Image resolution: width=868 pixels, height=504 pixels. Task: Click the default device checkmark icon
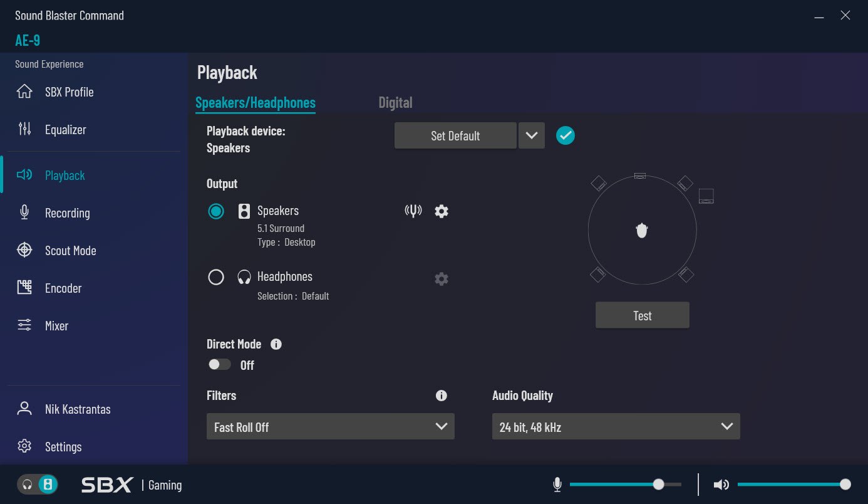click(x=566, y=135)
